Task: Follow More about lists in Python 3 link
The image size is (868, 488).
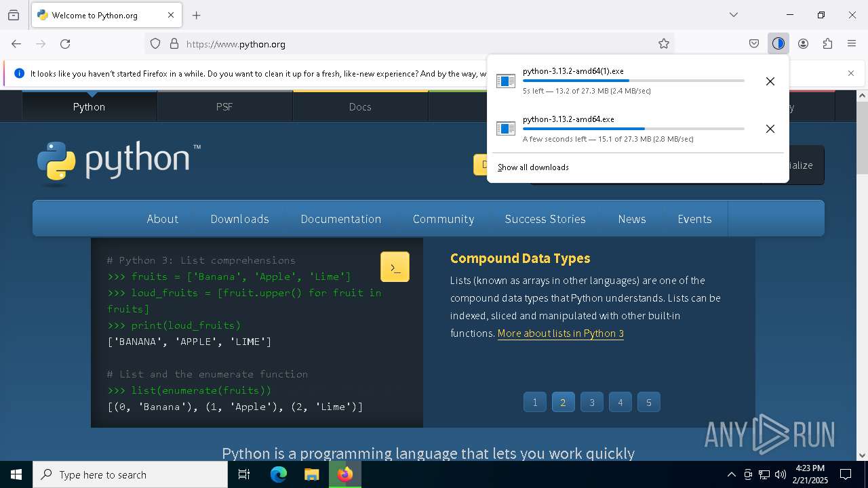Action: pos(561,333)
